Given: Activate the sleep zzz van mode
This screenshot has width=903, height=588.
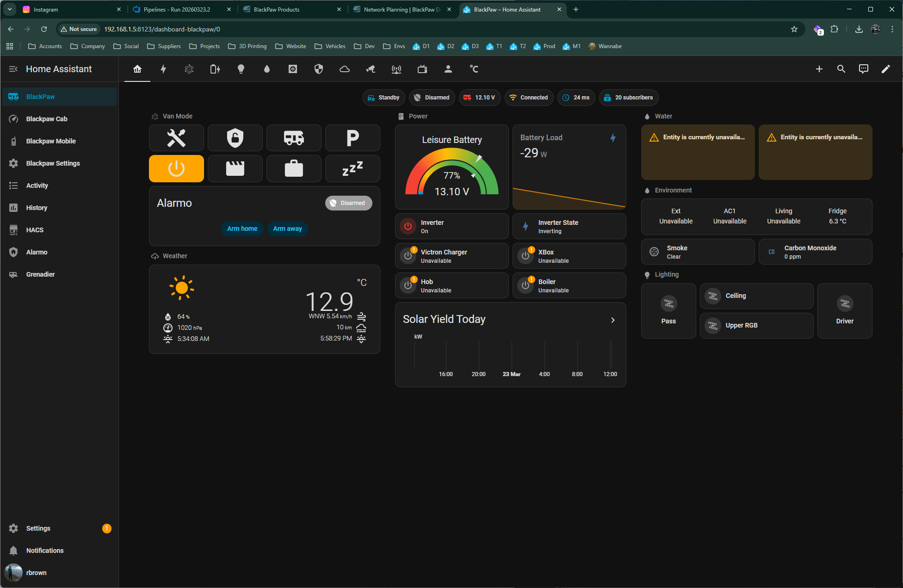Looking at the screenshot, I should point(353,169).
